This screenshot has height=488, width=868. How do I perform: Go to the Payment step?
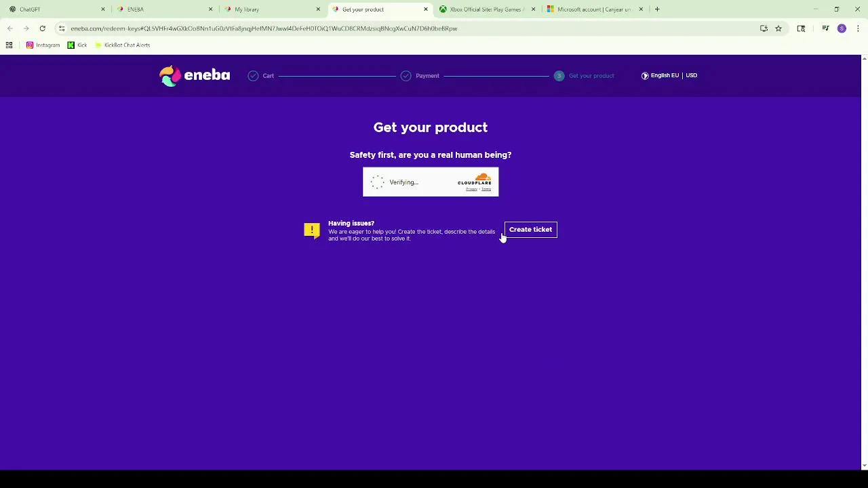tap(420, 76)
